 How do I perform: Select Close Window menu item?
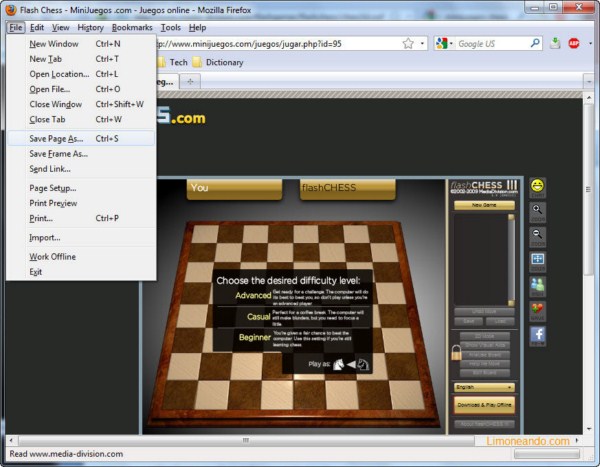tap(81, 104)
